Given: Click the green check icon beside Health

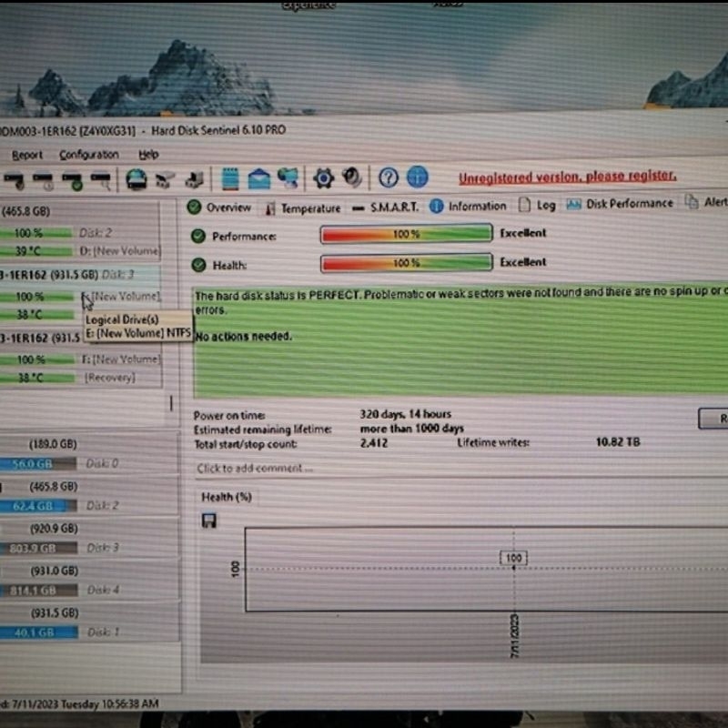Looking at the screenshot, I should coord(198,265).
